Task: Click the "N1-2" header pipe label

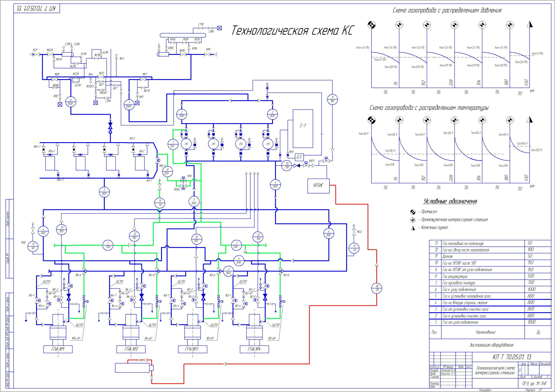Action: click(132, 138)
